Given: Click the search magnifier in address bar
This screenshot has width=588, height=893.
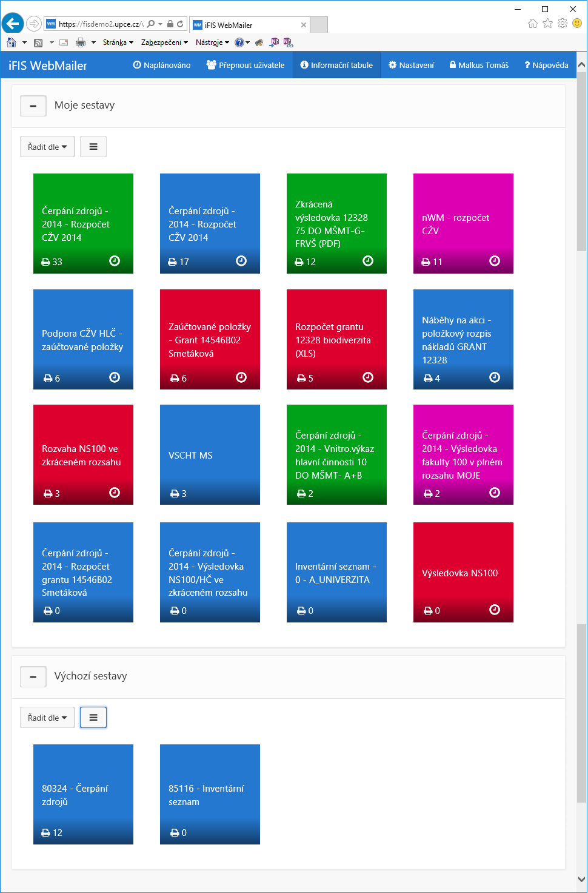Looking at the screenshot, I should tap(151, 24).
